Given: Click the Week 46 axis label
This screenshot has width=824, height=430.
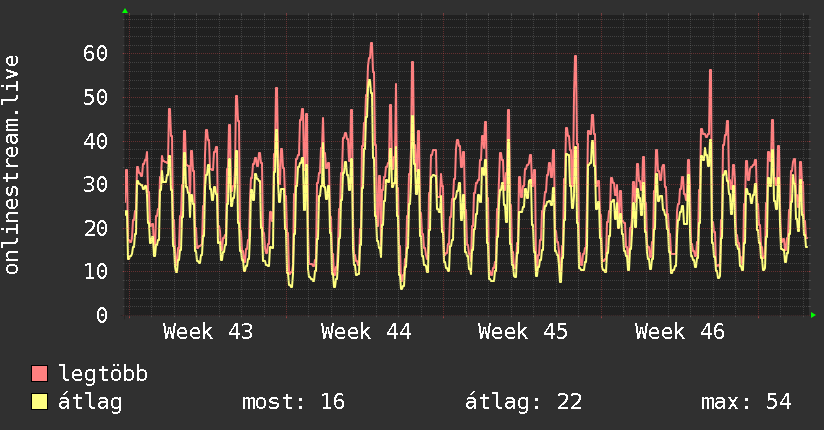Looking at the screenshot, I should (680, 332).
